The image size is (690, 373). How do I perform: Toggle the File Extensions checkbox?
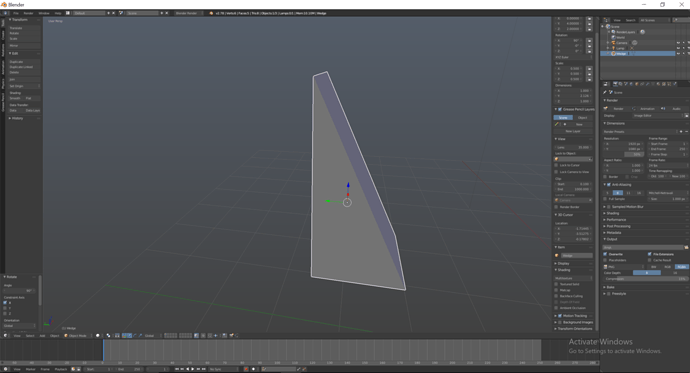point(650,254)
